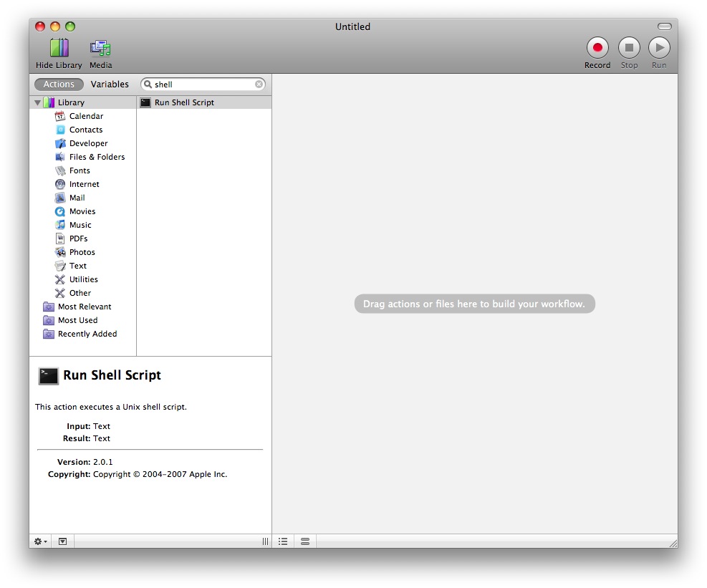Click the magnifying glass search icon

148,85
